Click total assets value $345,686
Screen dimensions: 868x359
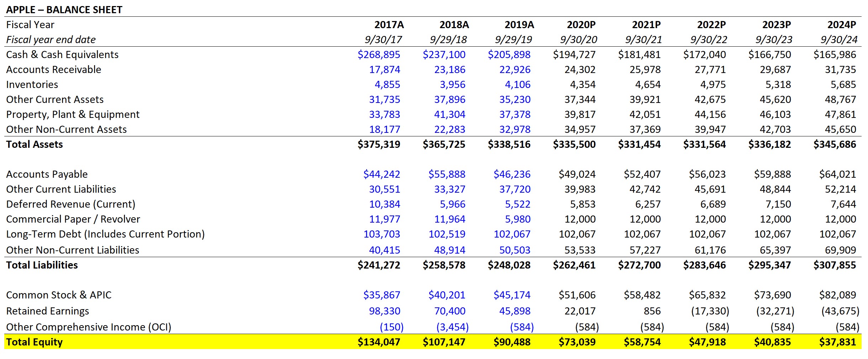(x=835, y=144)
